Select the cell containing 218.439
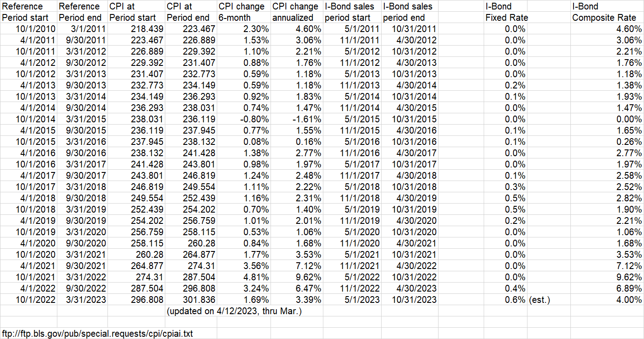This screenshot has height=339, width=644. 136,29
